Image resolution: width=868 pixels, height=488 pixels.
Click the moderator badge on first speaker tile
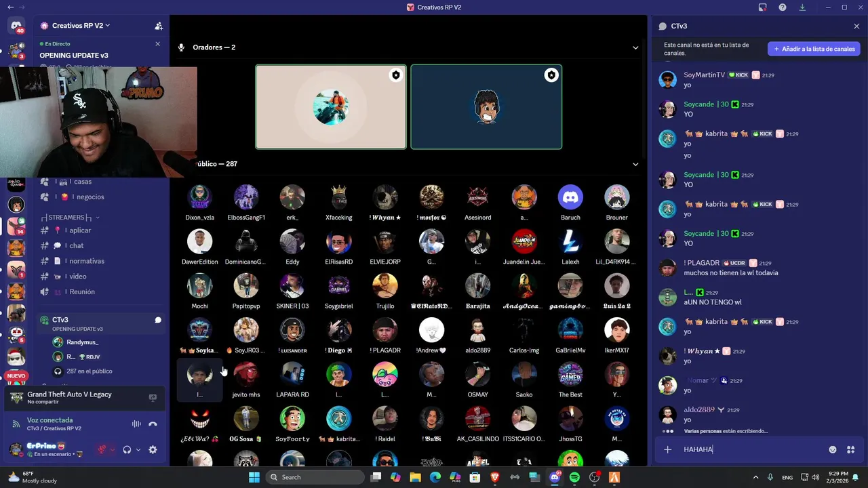pos(395,75)
